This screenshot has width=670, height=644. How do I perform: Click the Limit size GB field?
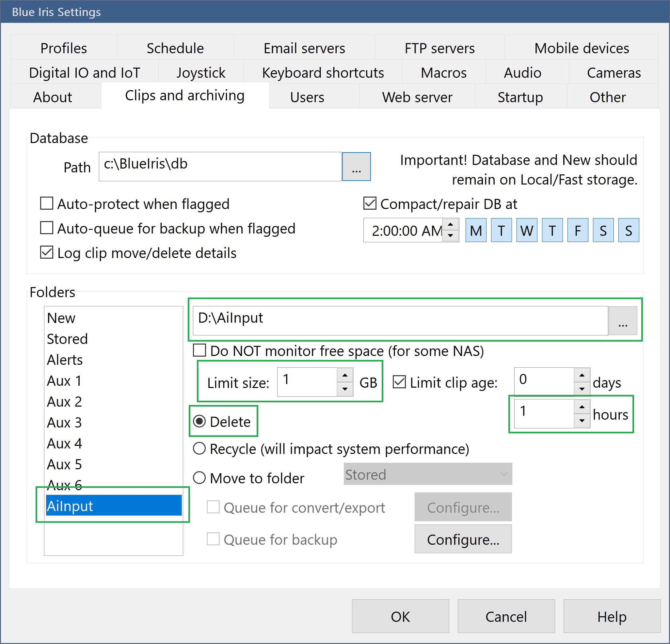(307, 382)
